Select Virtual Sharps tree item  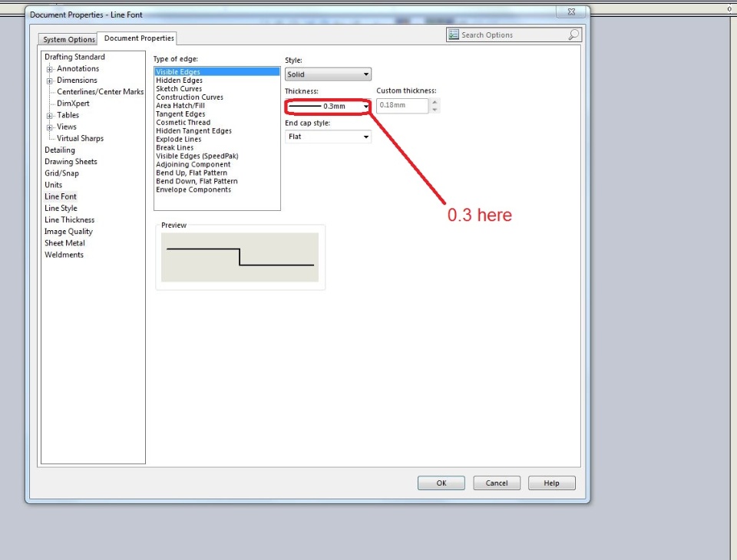coord(80,138)
